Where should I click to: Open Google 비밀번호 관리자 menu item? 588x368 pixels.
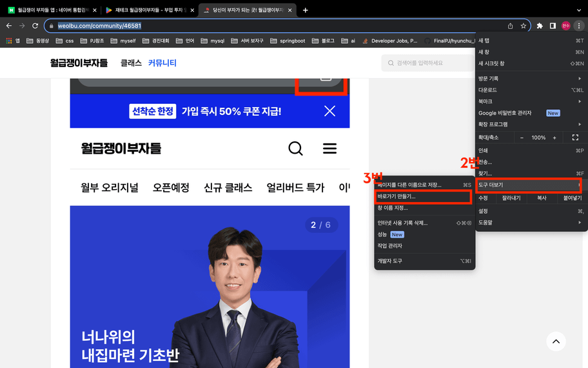531,113
